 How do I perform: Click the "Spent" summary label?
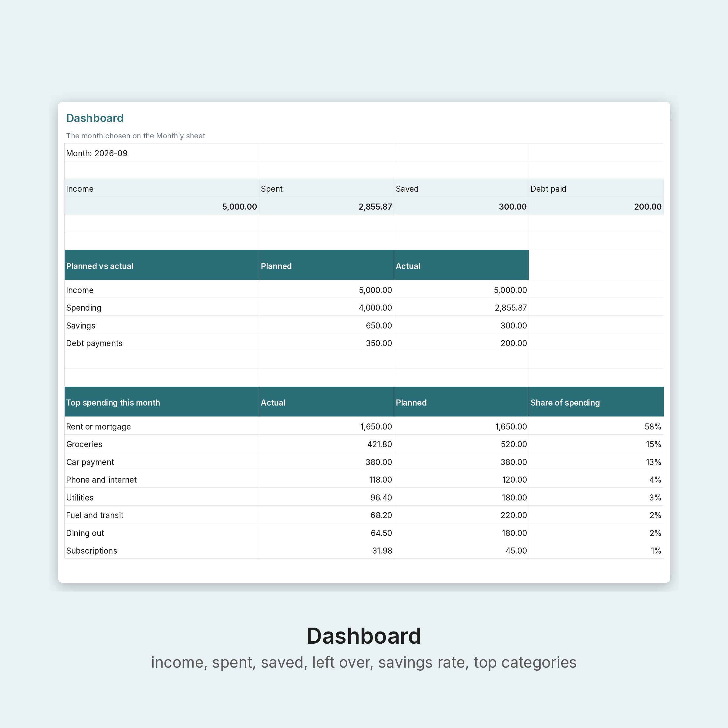click(272, 189)
